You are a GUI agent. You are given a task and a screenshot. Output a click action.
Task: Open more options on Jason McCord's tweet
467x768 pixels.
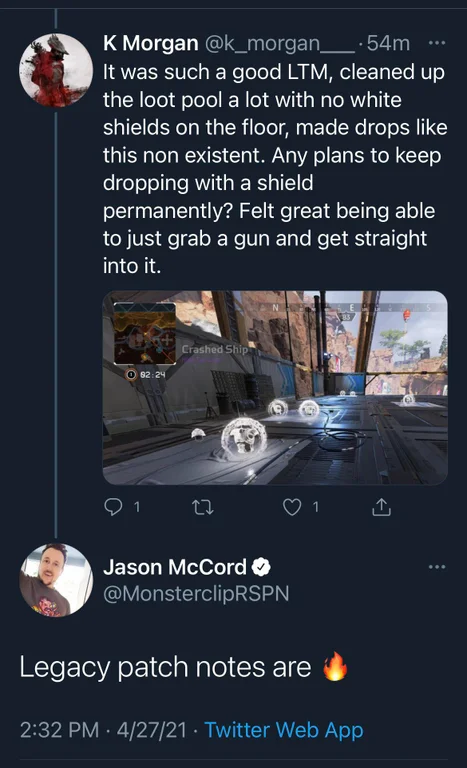click(x=437, y=567)
